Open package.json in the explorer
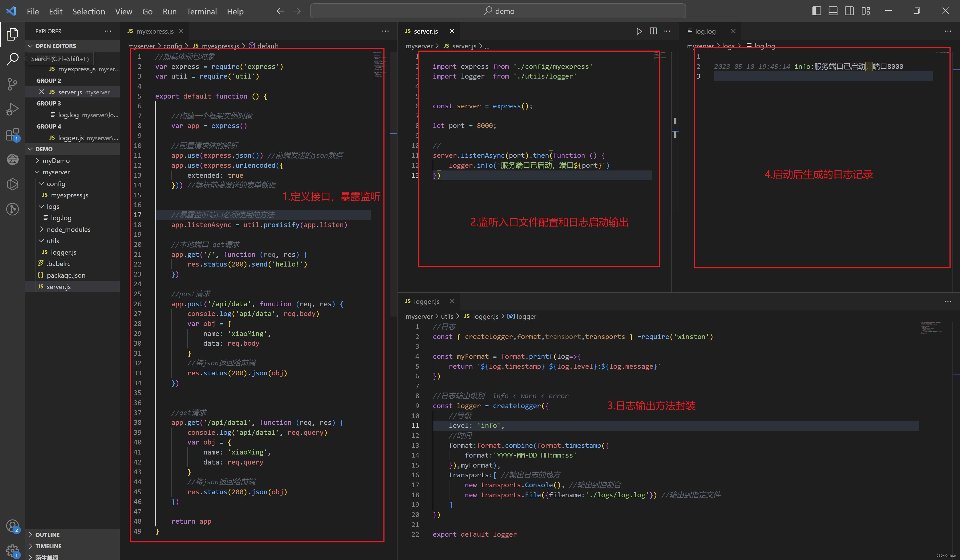Screen dimensions: 960x560 [66, 275]
